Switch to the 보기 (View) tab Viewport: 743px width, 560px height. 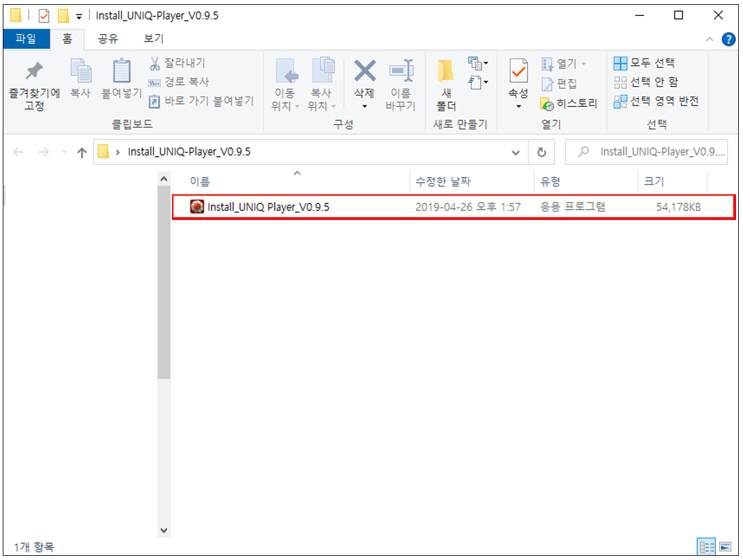coord(153,38)
